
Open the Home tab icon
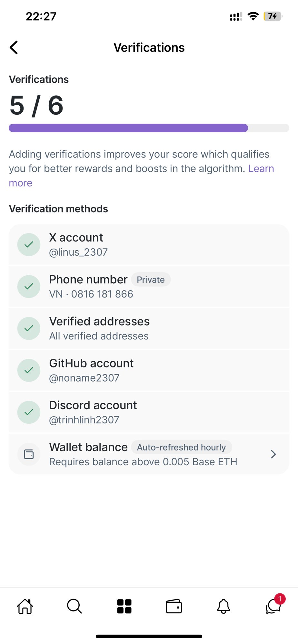point(25,606)
